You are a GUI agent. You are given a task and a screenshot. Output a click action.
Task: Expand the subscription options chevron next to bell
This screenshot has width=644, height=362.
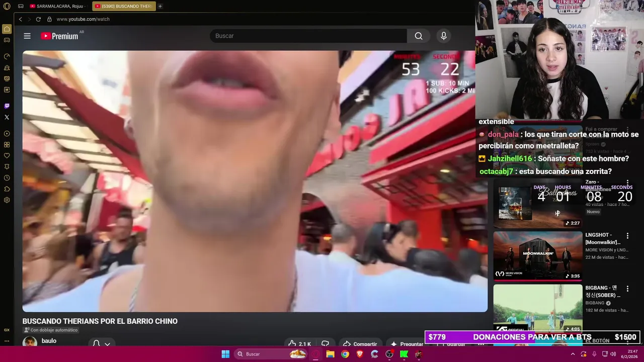107,344
